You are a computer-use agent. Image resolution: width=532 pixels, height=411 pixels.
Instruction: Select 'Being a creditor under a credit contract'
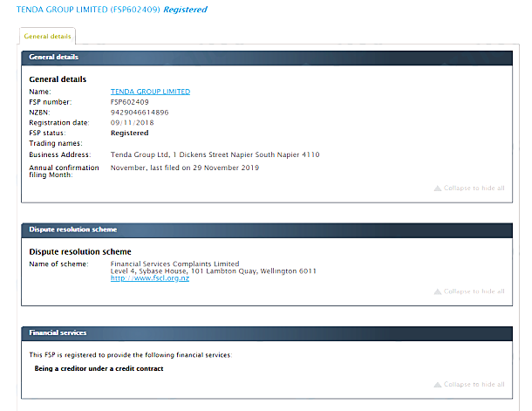(99, 368)
